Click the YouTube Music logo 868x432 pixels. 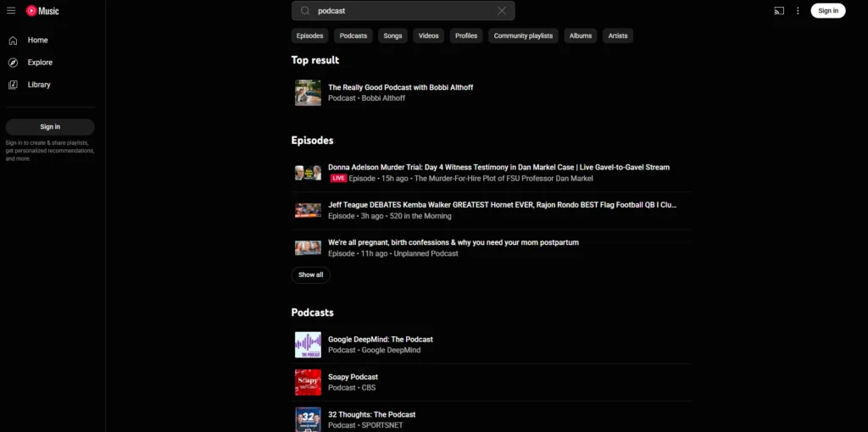click(42, 10)
